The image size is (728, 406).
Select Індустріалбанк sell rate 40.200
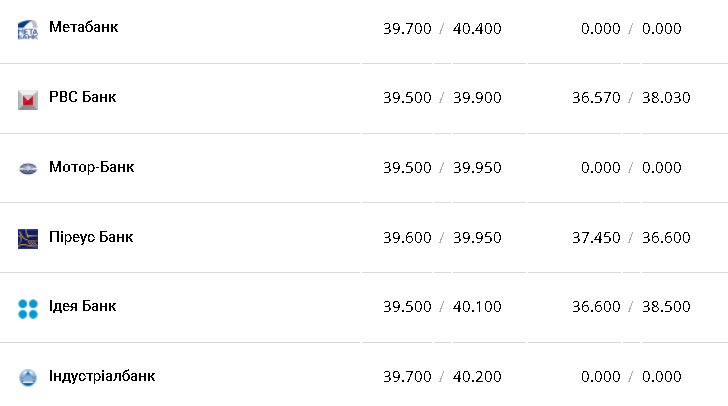pyautogui.click(x=477, y=377)
